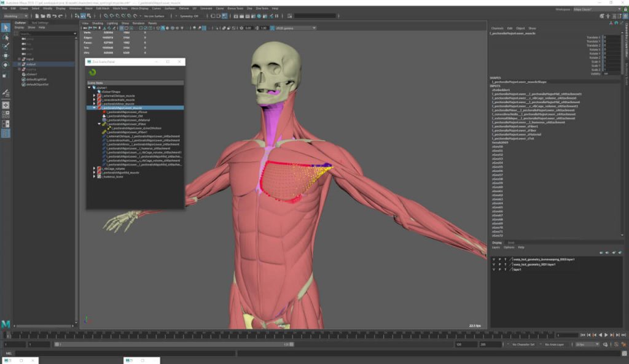This screenshot has width=629, height=364.
Task: Click the Script Editor icon at bottom right
Action: point(623,353)
